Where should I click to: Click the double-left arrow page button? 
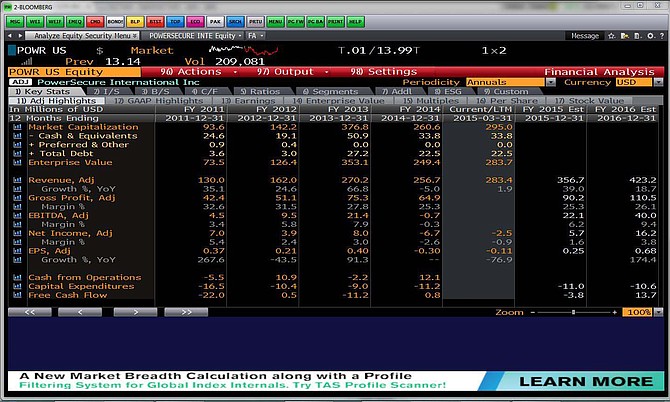click(x=32, y=312)
